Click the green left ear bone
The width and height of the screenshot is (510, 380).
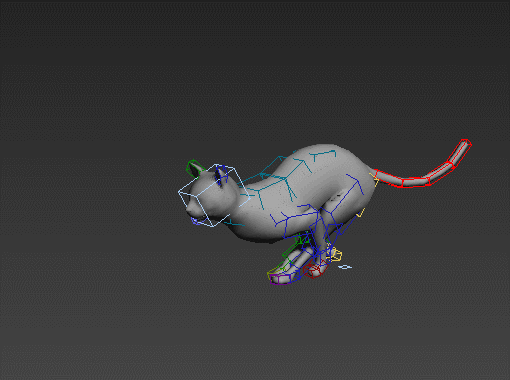193,168
